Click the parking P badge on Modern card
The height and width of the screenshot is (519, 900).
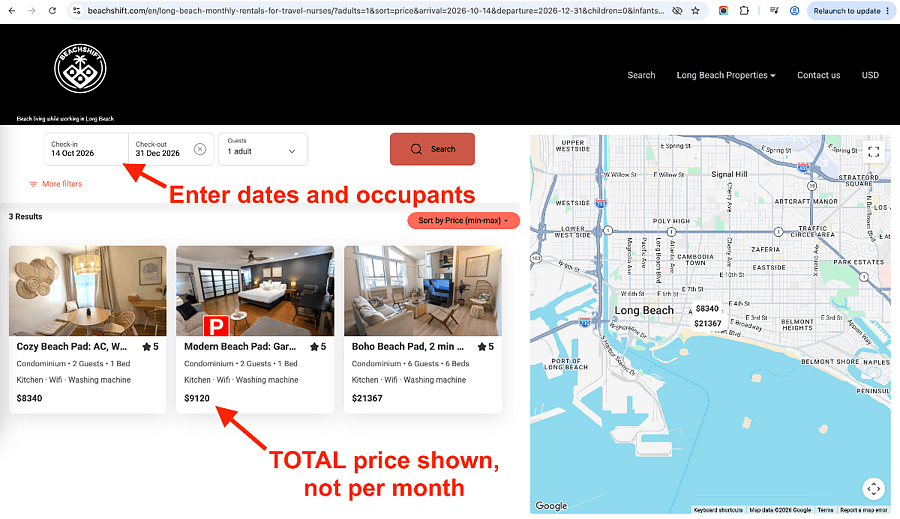click(216, 326)
